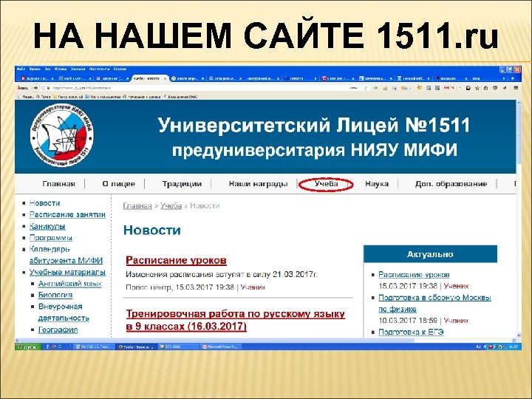Screen dimensions: 532x399
Task: Open Внеурочная деятельность sidebar link
Action: [x=64, y=313]
